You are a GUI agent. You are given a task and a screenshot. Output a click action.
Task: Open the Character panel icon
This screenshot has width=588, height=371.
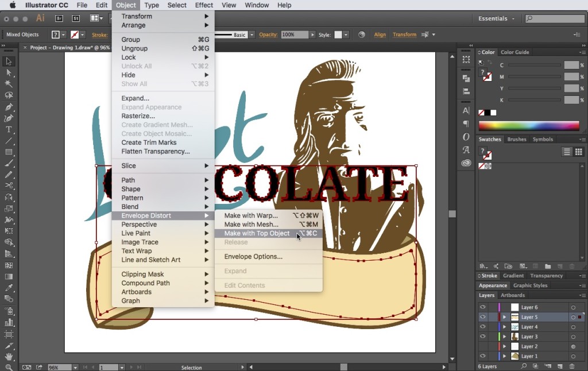466,111
